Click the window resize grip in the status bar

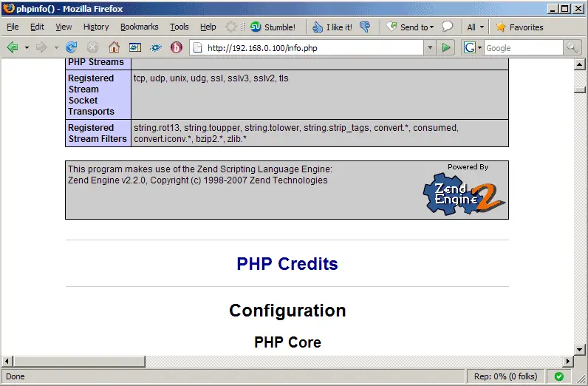581,379
